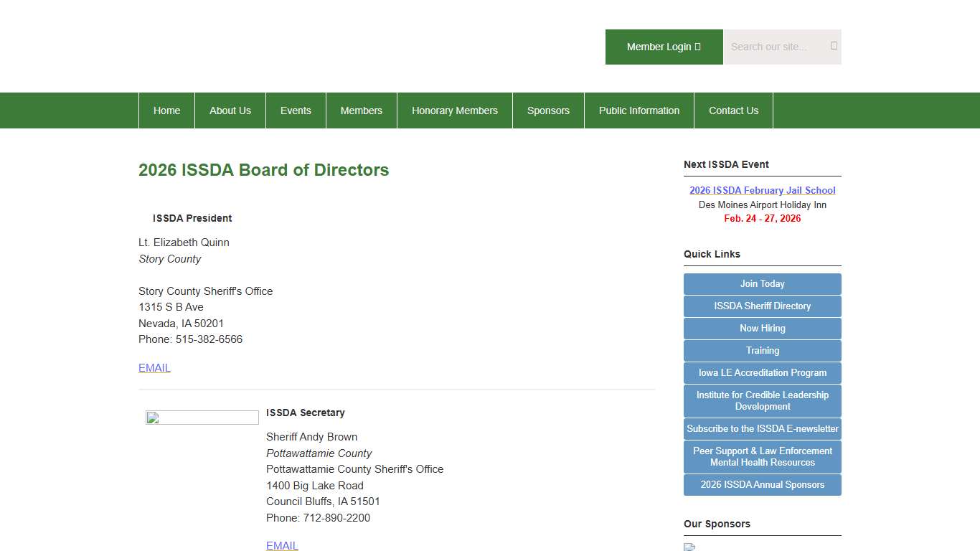This screenshot has width=980, height=551.
Task: Click the Search our site input field
Action: 775,46
